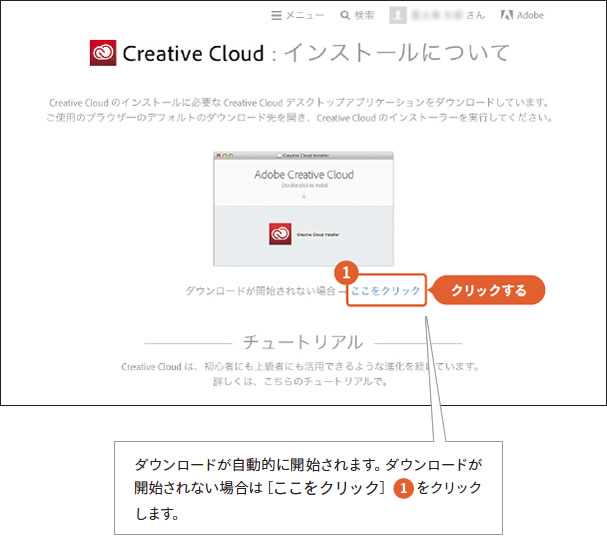Viewport: 607px width, 536px height.
Task: Select the 'Creative Cloud : インストールについて' title text
Action: 316,53
